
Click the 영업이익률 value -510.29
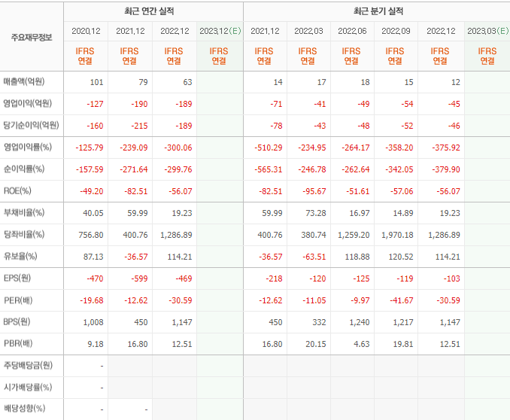[x=269, y=148]
